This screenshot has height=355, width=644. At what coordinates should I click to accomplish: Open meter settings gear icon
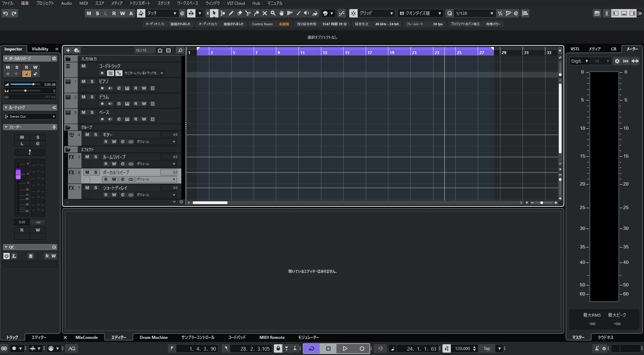617,61
